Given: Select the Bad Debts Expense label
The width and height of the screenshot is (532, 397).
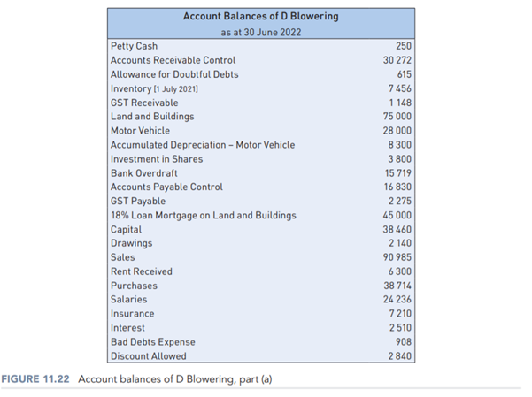Looking at the screenshot, I should click(x=153, y=342).
